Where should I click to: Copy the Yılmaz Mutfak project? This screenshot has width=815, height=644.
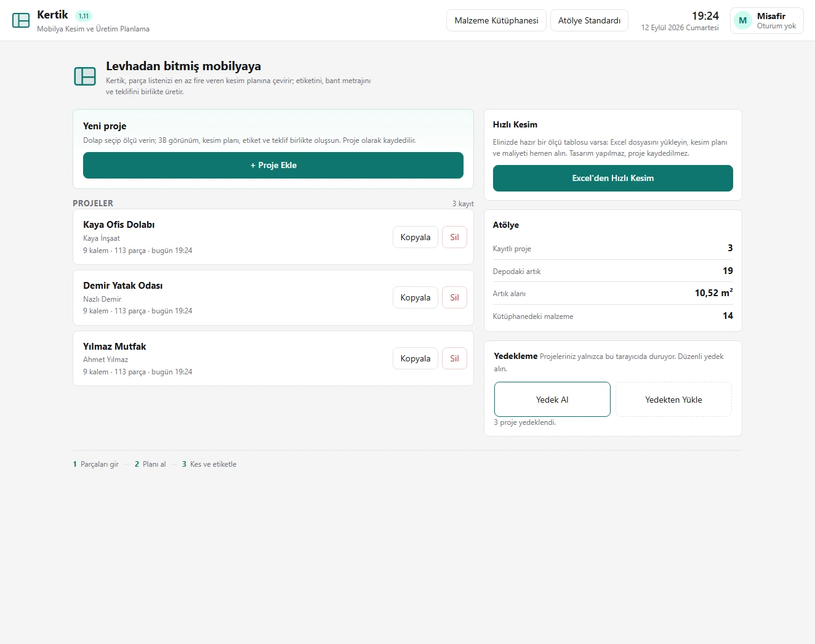(x=416, y=358)
